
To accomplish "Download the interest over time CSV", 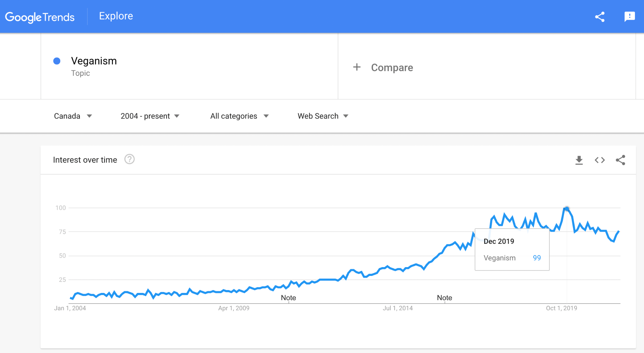I will 579,160.
